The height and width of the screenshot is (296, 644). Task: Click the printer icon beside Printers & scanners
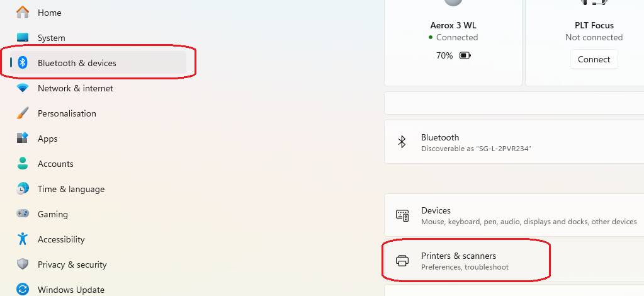click(402, 261)
